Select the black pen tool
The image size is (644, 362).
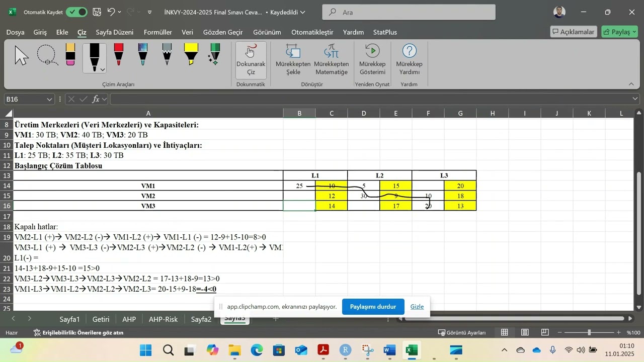click(x=94, y=56)
